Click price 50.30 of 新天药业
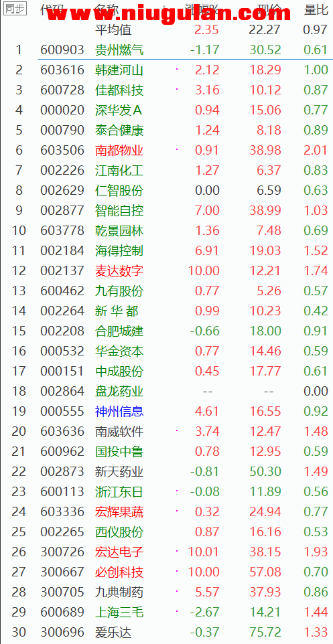The height and width of the screenshot is (644, 333). pos(265,472)
